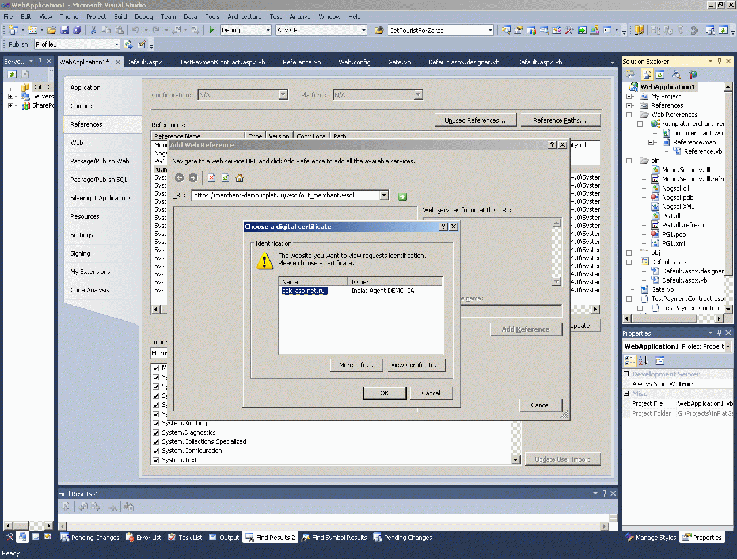Screen dimensions: 737x560
Task: Collapse Web References node in Solution Explorer
Action: pyautogui.click(x=629, y=115)
